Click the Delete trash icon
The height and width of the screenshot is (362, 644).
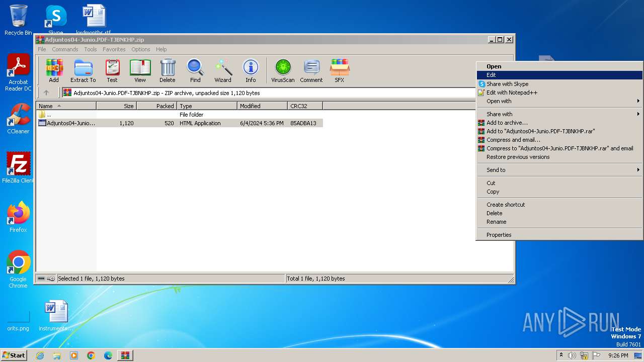[x=168, y=71]
